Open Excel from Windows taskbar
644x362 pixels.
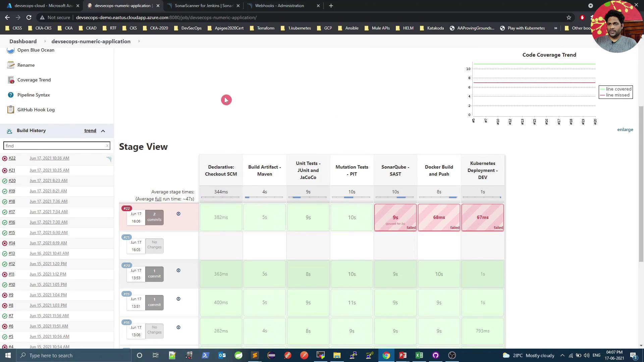[419, 355]
